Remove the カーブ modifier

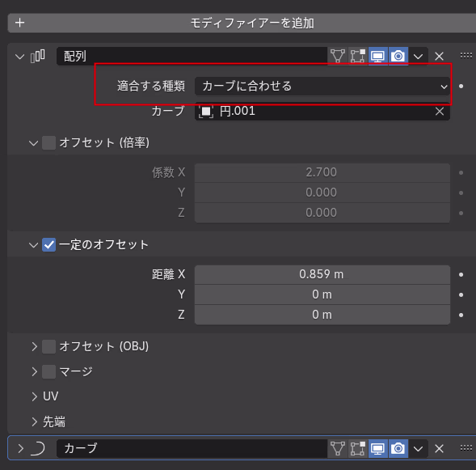[x=439, y=448]
